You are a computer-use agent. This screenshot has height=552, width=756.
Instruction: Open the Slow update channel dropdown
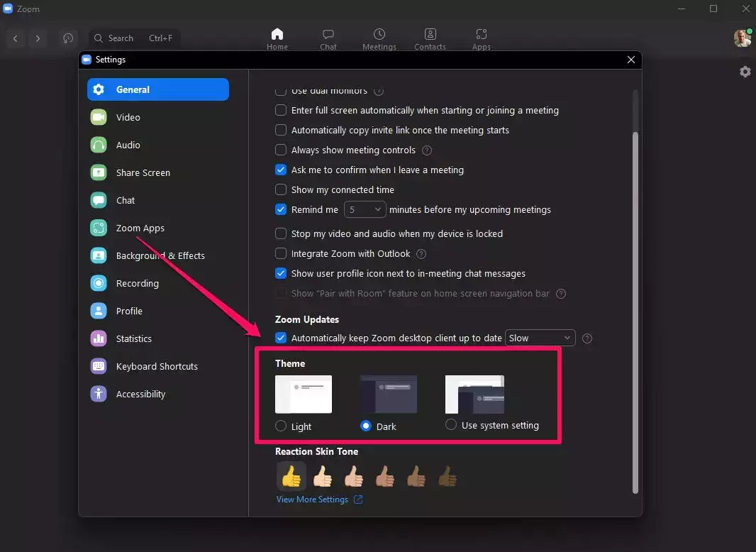coord(540,338)
